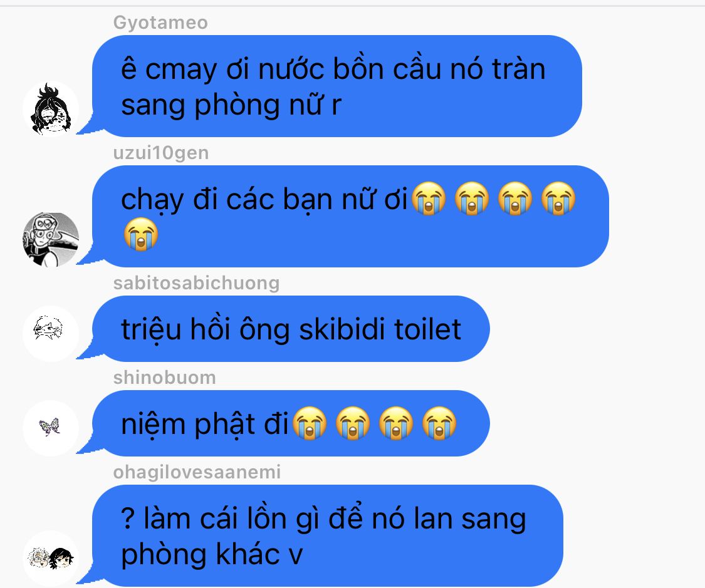Click the sabitosabichuong username label
705x588 pixels.
[197, 283]
